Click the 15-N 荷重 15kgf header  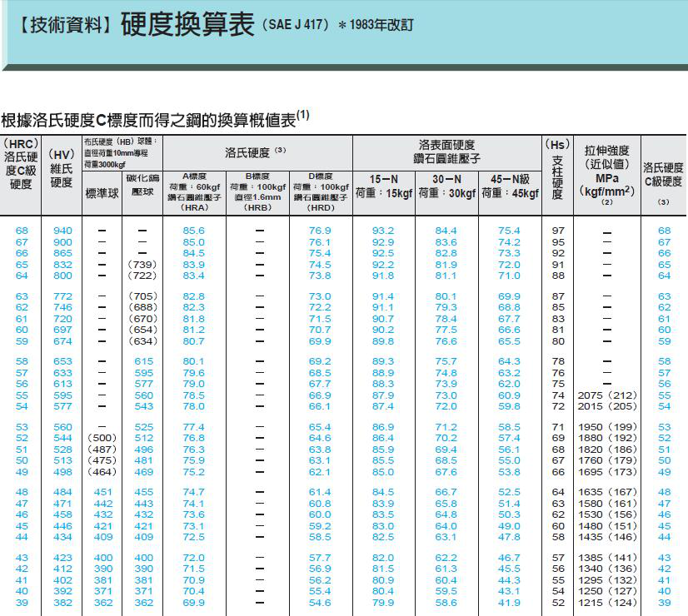tap(383, 186)
